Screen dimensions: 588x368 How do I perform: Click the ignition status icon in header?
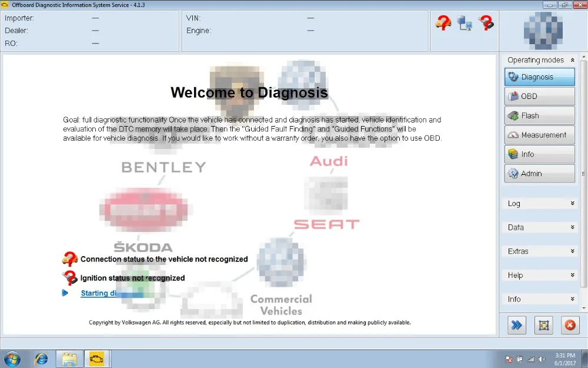(486, 23)
